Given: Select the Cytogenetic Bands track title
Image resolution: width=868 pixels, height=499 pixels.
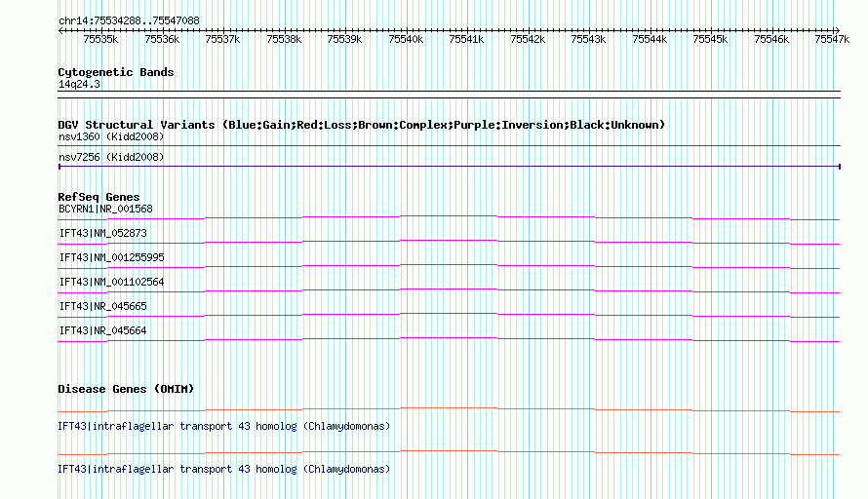Looking at the screenshot, I should [116, 72].
